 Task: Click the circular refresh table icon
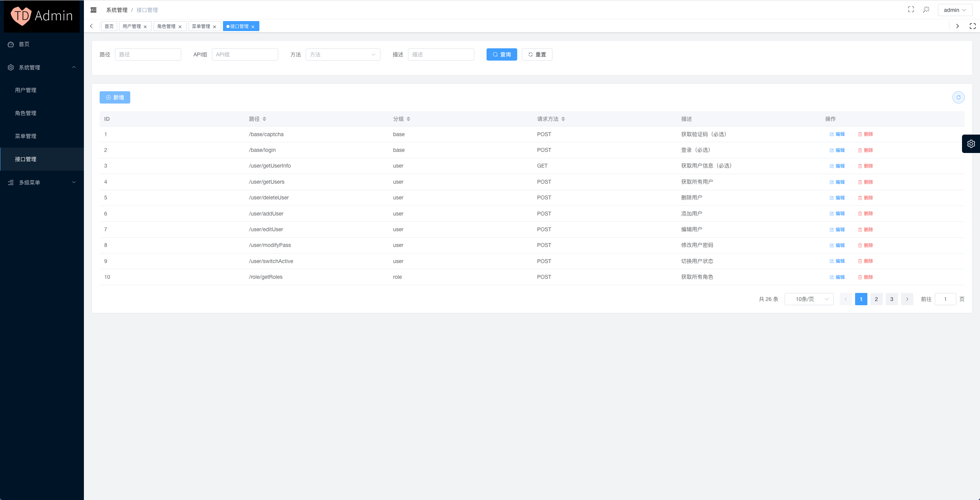point(958,97)
